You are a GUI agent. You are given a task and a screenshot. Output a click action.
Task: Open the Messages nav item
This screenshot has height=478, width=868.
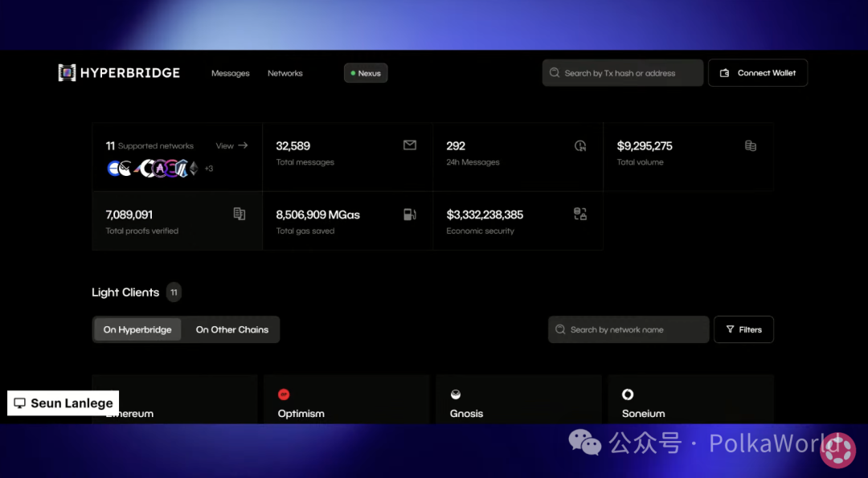[231, 73]
